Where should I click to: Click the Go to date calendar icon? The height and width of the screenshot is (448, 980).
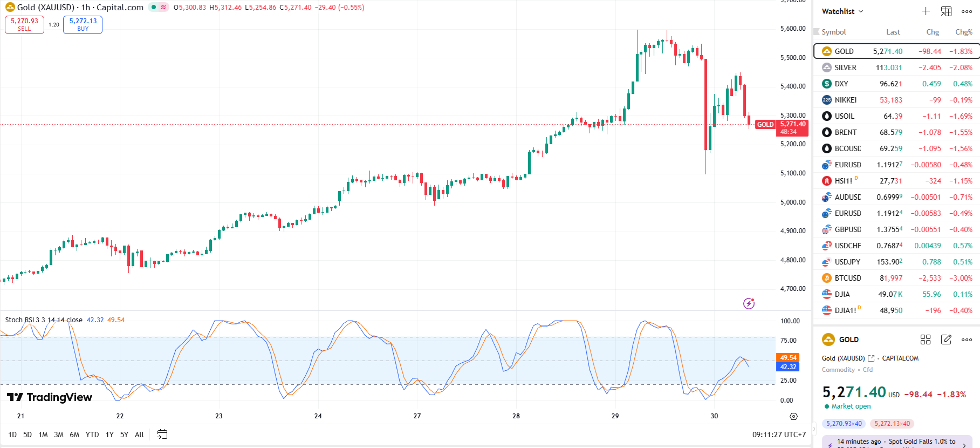click(x=162, y=435)
